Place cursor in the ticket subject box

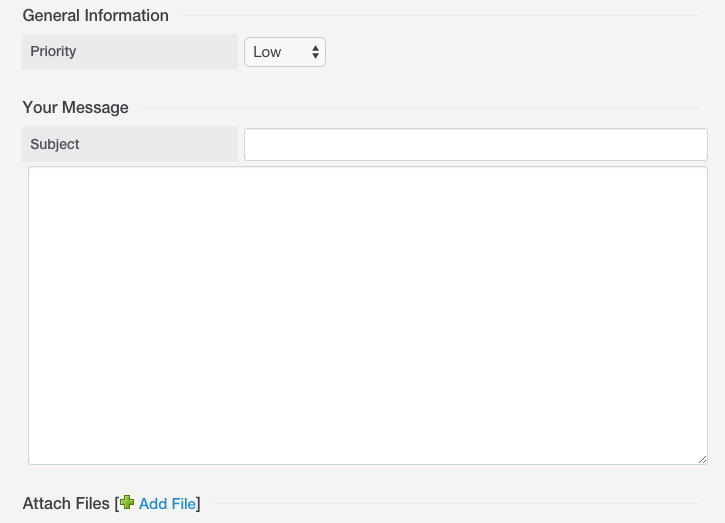point(476,144)
